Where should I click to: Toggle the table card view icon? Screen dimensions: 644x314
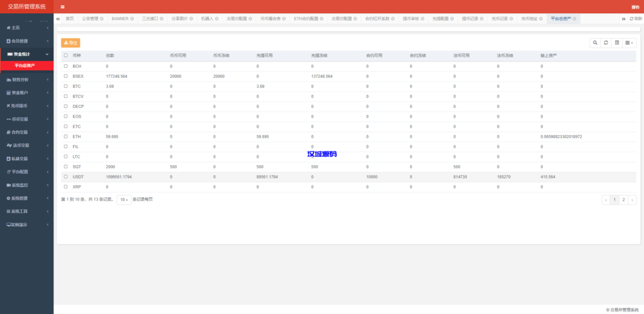pos(616,43)
